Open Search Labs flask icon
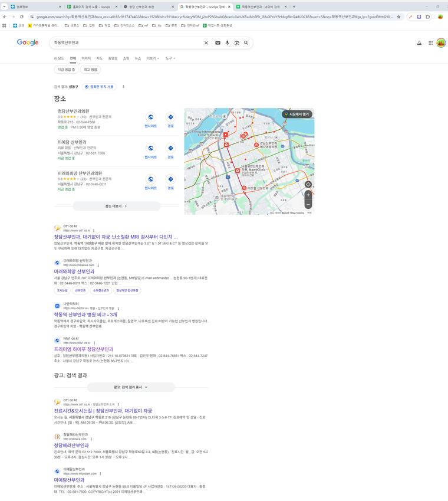 pyautogui.click(x=419, y=43)
